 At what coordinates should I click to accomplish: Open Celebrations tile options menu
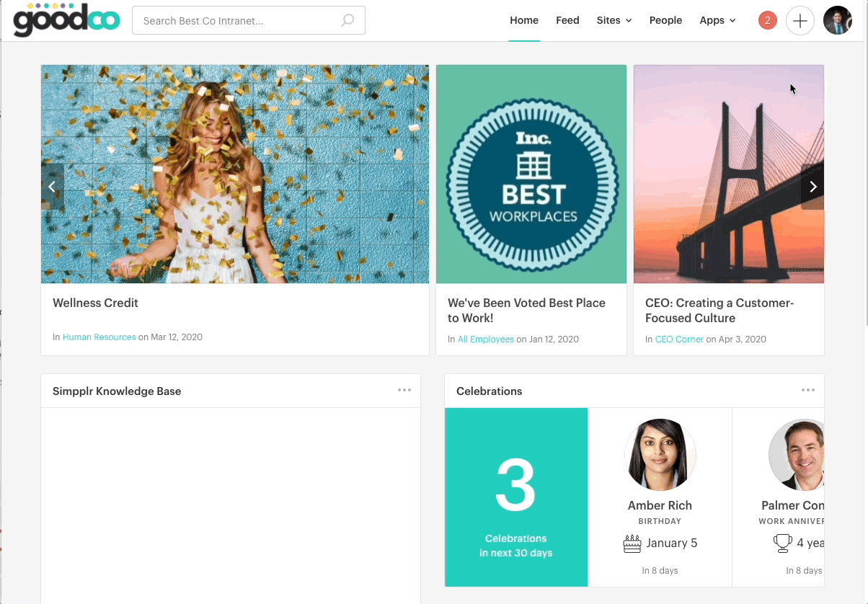pos(808,391)
